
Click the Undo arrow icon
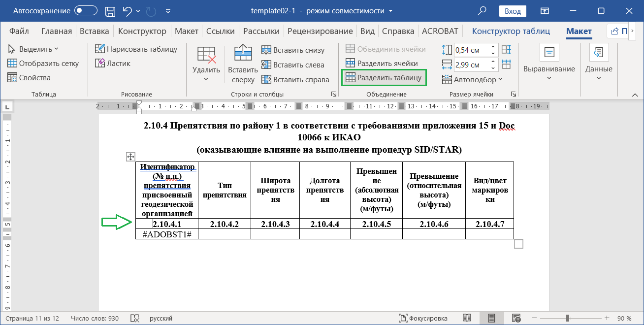click(127, 11)
